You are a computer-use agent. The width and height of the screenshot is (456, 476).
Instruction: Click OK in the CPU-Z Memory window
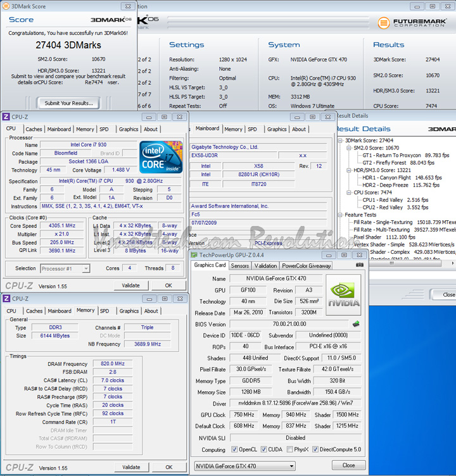(169, 467)
